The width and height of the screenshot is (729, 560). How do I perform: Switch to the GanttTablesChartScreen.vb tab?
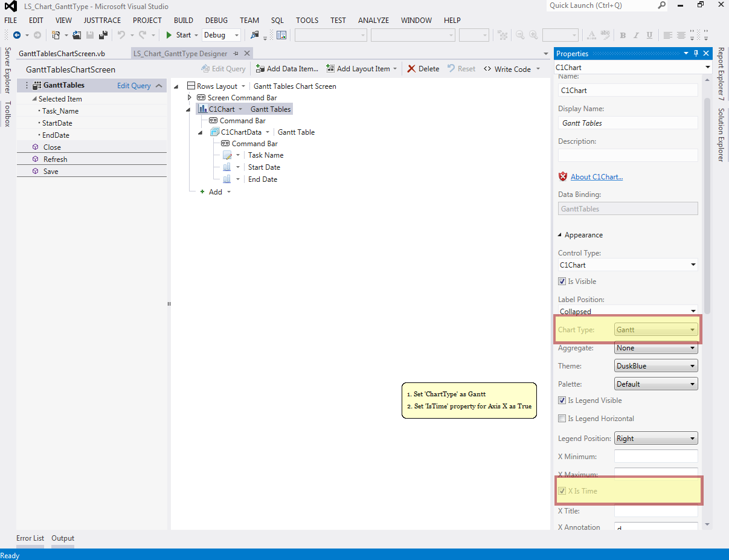62,54
